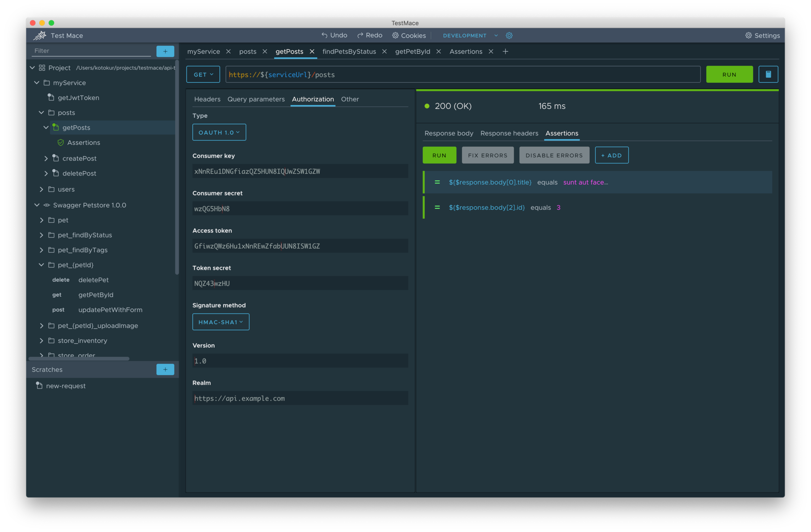Viewport: 811px width, 532px height.
Task: Click the Undo icon in the toolbar
Action: tap(324, 35)
